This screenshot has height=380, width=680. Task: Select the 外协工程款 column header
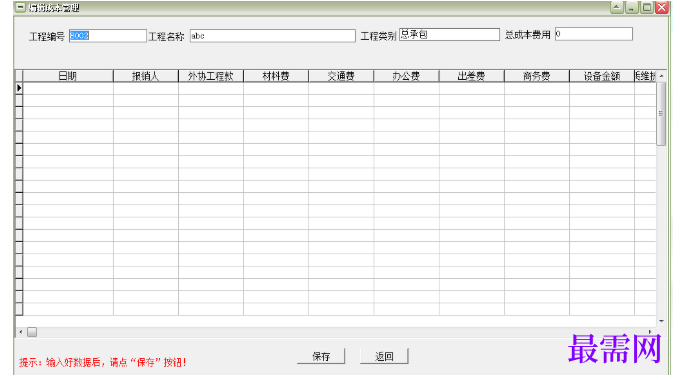[211, 76]
